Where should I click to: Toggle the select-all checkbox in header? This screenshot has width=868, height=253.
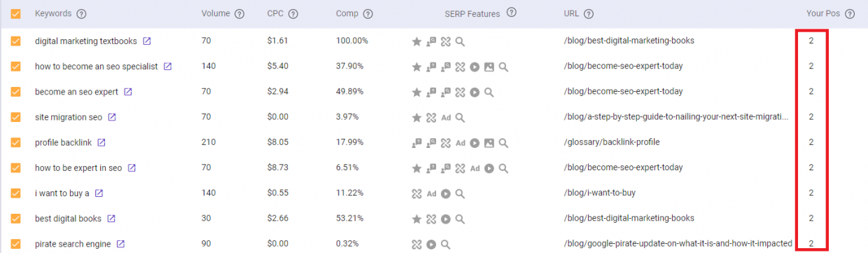(15, 14)
